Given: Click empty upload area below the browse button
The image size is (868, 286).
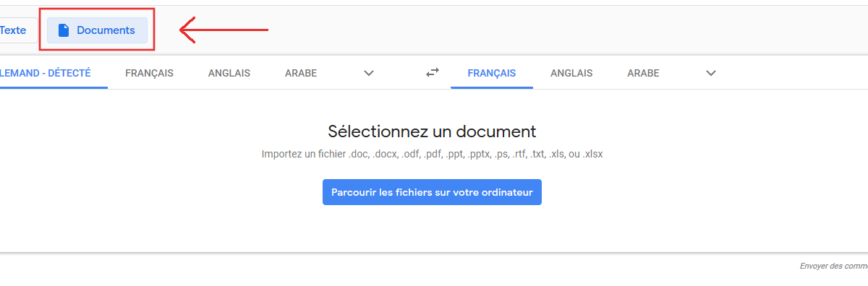Looking at the screenshot, I should pos(432,229).
